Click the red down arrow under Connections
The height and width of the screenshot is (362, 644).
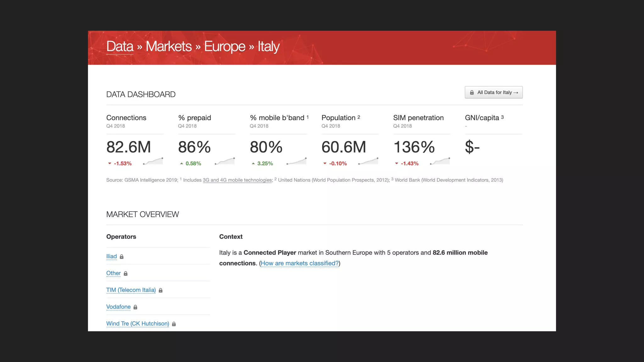coord(109,163)
